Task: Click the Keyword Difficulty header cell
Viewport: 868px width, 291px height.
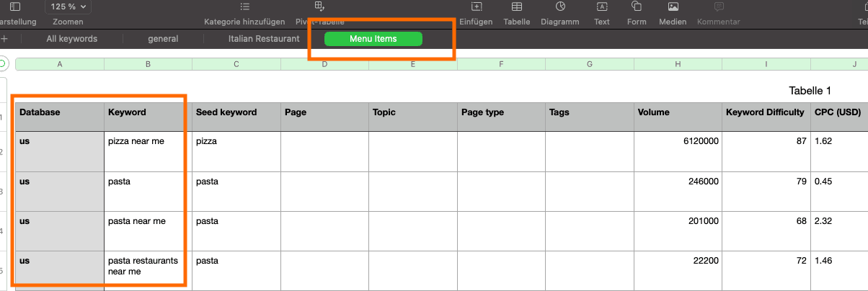Action: click(765, 112)
